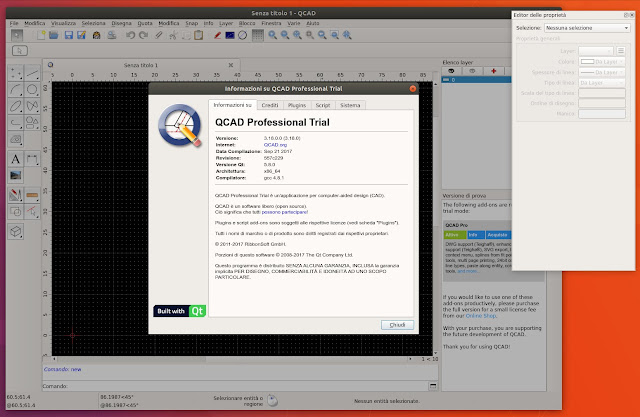Switch to the Crediti tab

tap(270, 105)
